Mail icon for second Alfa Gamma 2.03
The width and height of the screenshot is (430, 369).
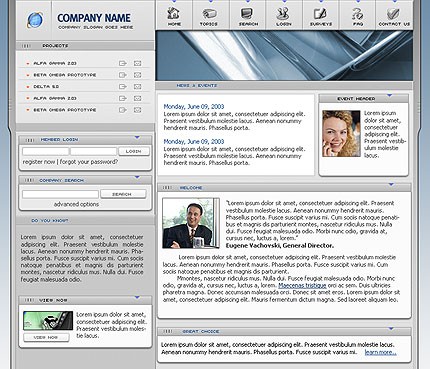coord(137,98)
